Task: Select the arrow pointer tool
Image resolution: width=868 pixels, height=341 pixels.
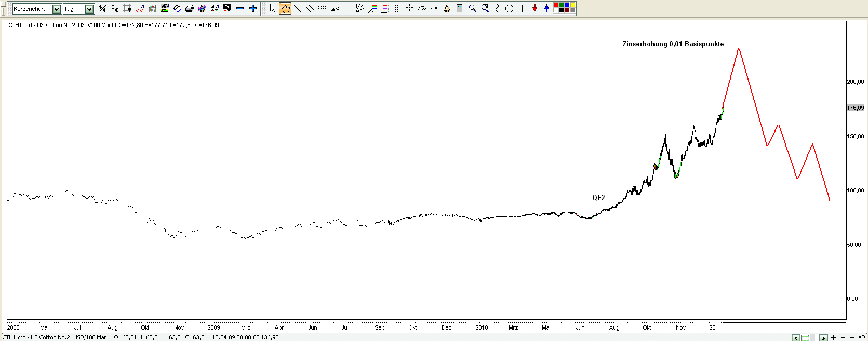Action: click(273, 9)
